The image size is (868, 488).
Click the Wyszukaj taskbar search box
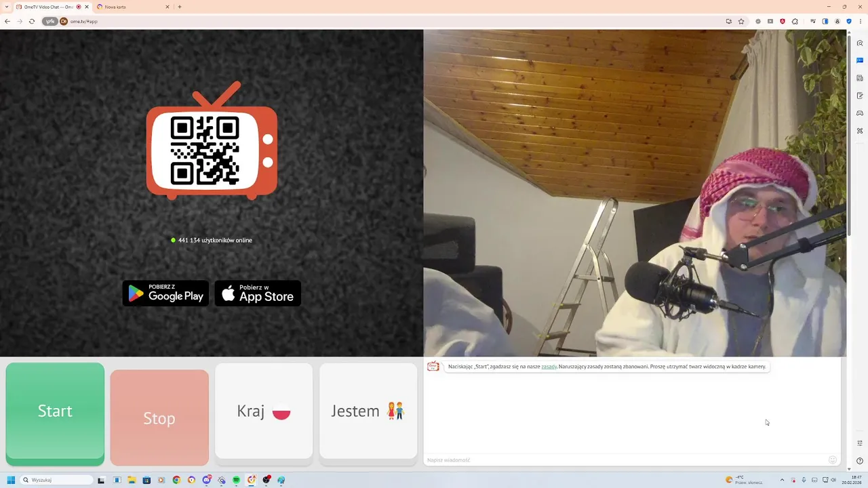pyautogui.click(x=56, y=480)
